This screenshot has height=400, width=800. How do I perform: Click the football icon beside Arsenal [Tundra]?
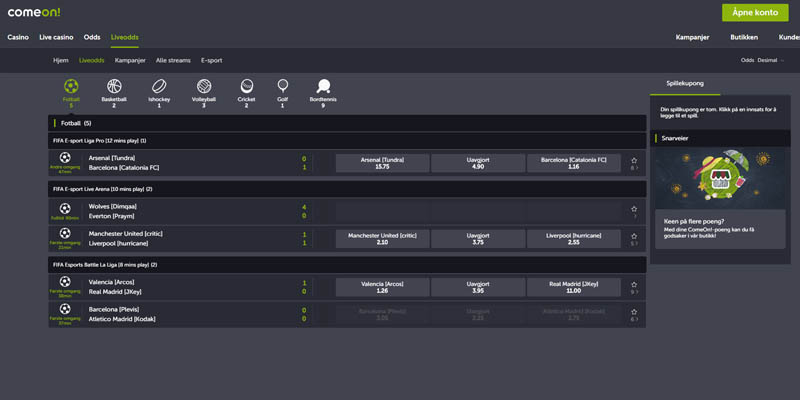[x=65, y=158]
